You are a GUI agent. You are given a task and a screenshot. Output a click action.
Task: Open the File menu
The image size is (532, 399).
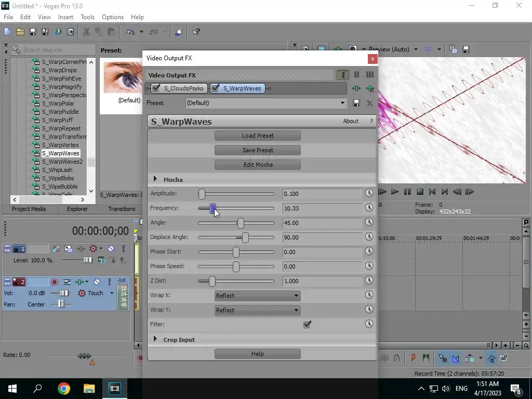[x=8, y=17]
